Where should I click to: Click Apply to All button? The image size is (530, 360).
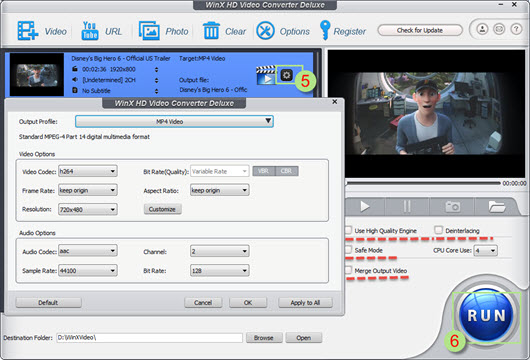305,302
